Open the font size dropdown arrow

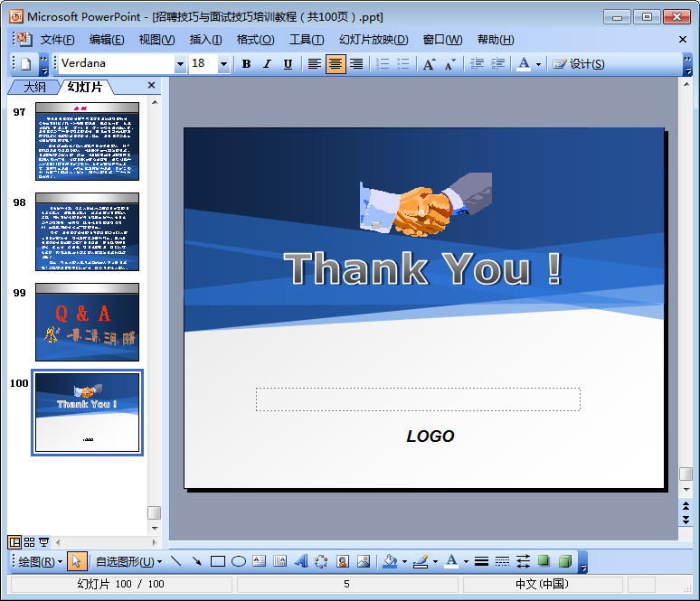click(223, 64)
